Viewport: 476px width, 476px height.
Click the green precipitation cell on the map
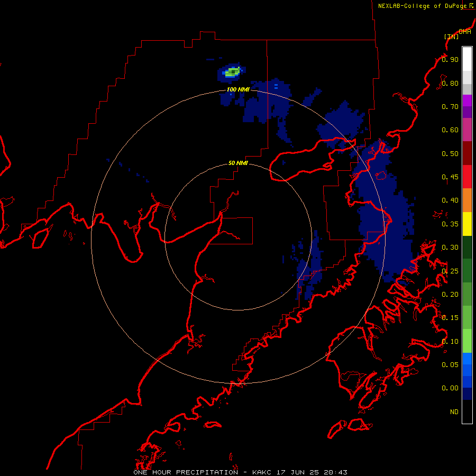tap(233, 72)
